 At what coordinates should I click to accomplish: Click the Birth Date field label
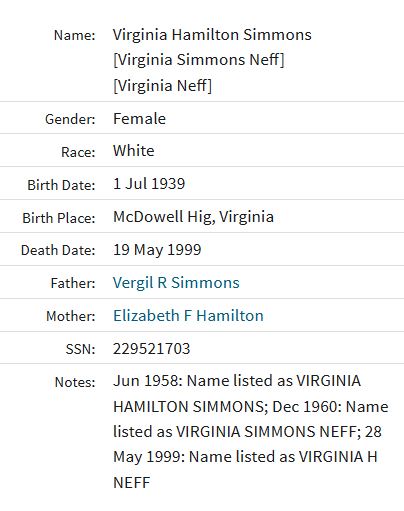pos(61,185)
